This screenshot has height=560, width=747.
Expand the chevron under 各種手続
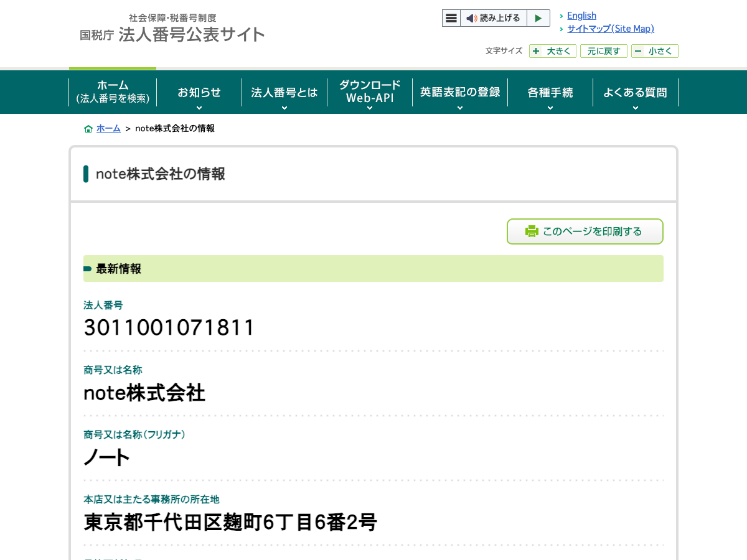click(x=550, y=108)
